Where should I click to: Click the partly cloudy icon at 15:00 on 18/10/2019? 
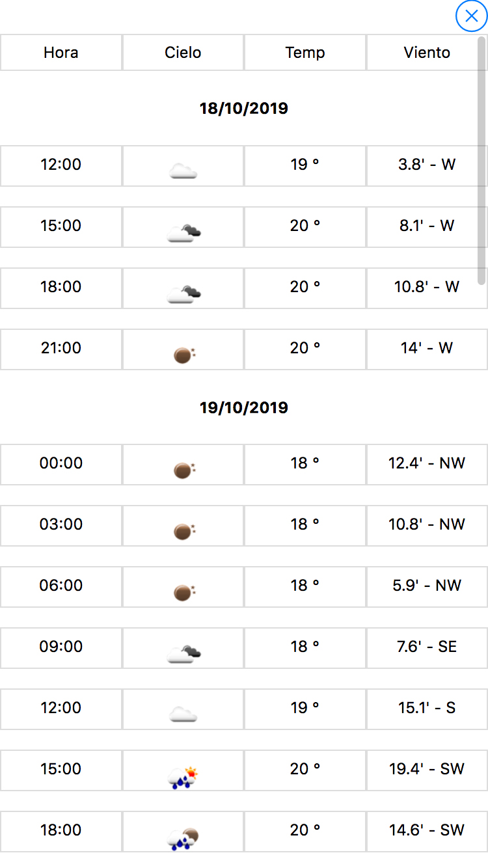183,232
